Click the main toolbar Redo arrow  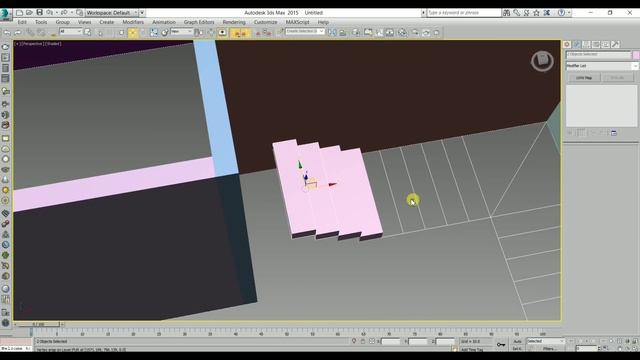[x=18, y=33]
